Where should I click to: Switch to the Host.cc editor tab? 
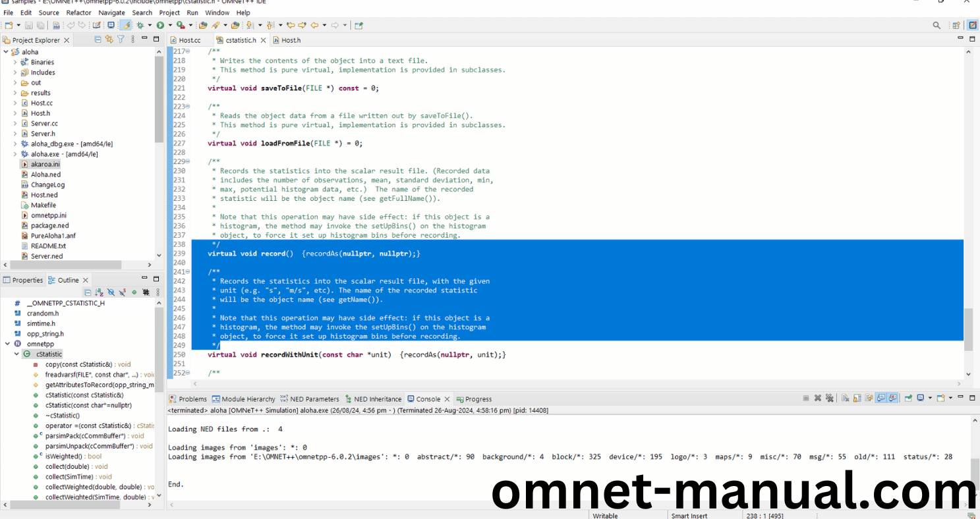click(189, 40)
